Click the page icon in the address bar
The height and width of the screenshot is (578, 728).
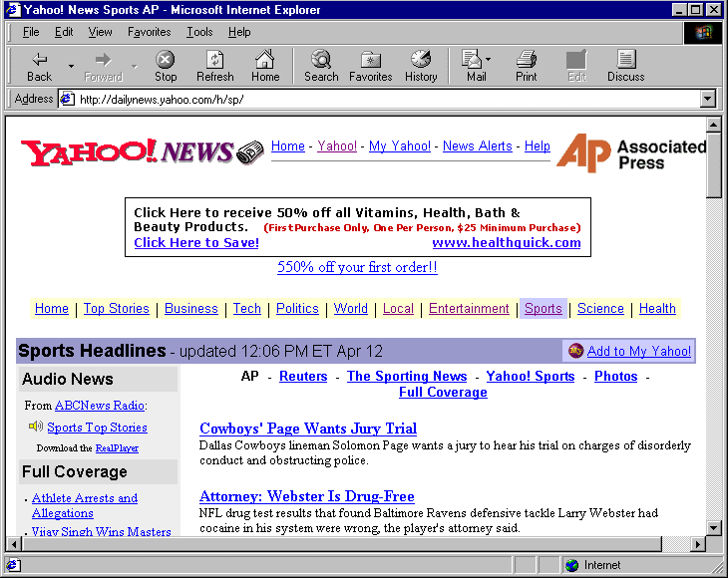click(x=68, y=99)
